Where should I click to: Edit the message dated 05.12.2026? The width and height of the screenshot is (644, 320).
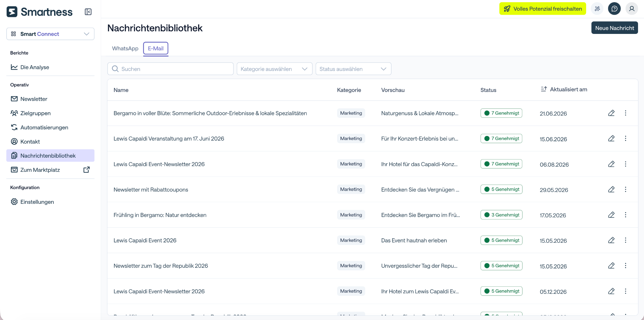pyautogui.click(x=611, y=291)
